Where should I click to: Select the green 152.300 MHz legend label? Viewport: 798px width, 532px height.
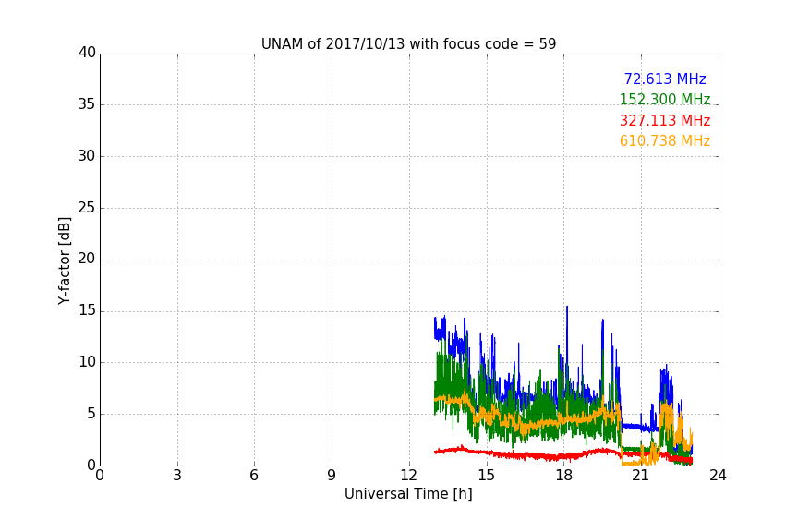(665, 99)
